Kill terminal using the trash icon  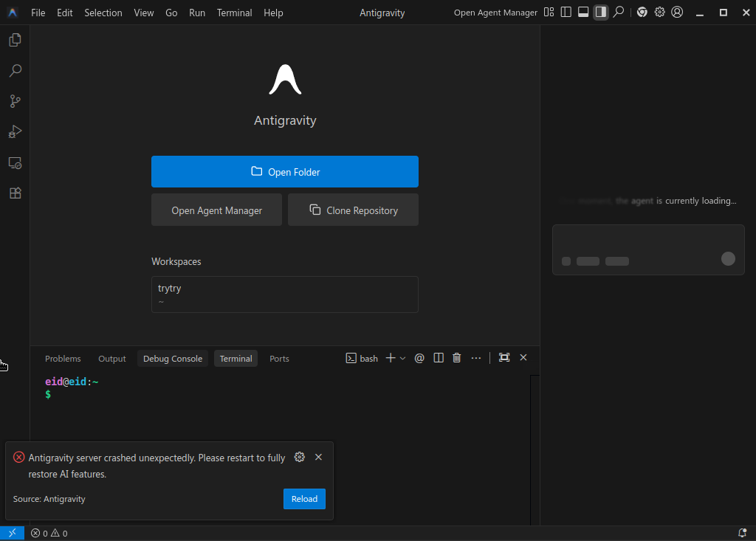(456, 358)
